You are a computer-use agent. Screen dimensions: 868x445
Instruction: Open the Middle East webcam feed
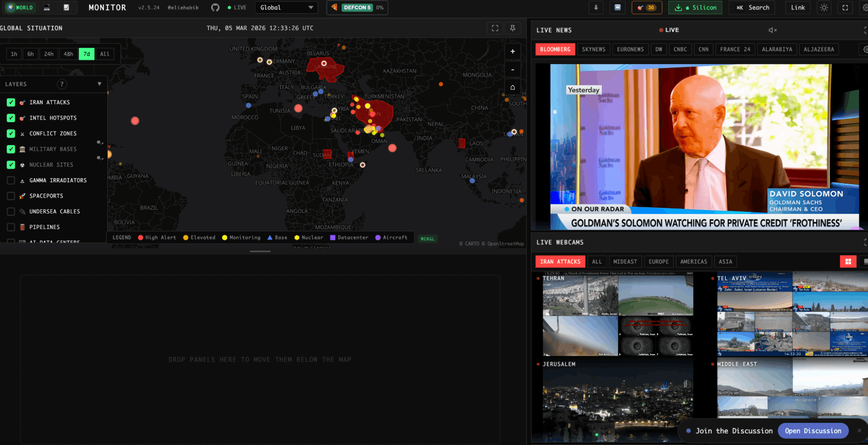tap(792, 389)
